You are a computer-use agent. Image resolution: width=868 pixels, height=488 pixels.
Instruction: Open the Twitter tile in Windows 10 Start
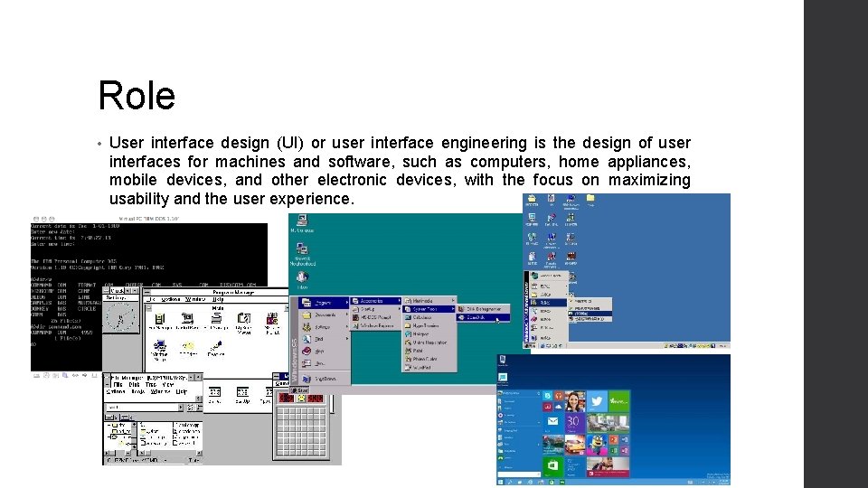pos(597,401)
